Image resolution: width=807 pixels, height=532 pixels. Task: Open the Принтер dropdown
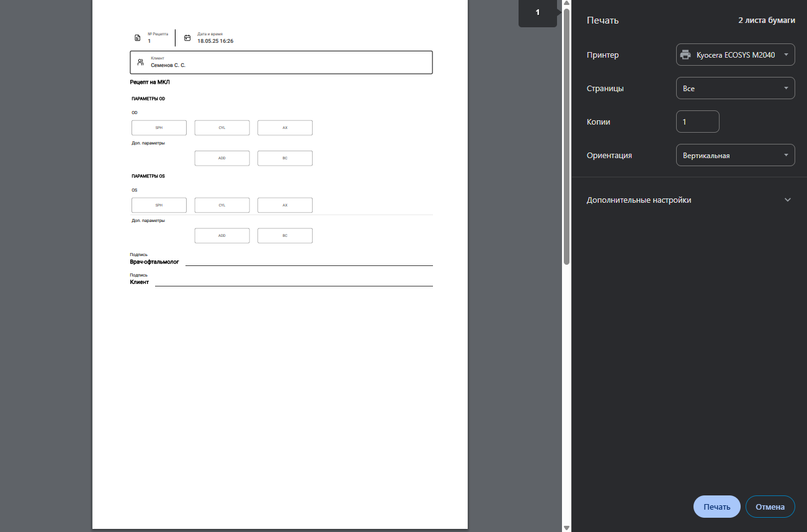tap(735, 55)
